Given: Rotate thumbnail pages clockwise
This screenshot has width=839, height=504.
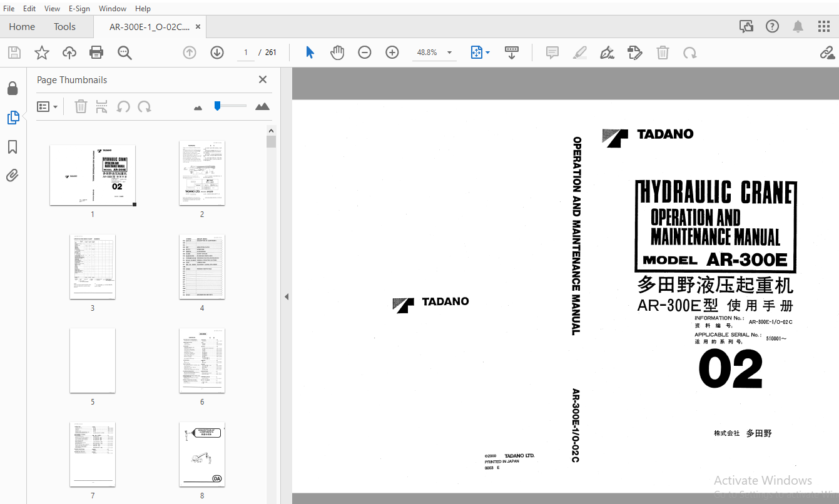Looking at the screenshot, I should tap(145, 106).
